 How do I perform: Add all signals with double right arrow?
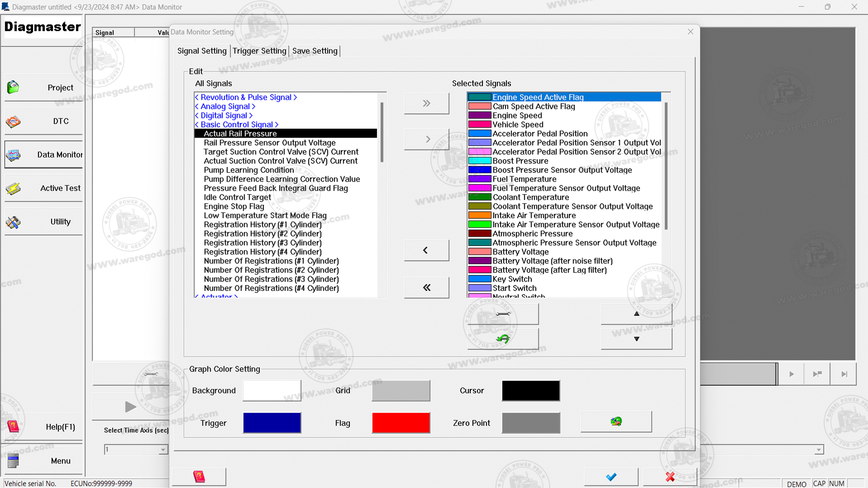click(x=426, y=103)
